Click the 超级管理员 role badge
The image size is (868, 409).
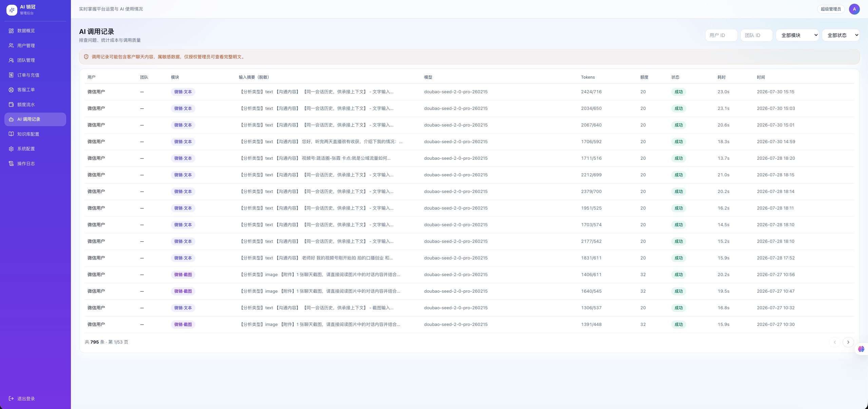coord(831,9)
